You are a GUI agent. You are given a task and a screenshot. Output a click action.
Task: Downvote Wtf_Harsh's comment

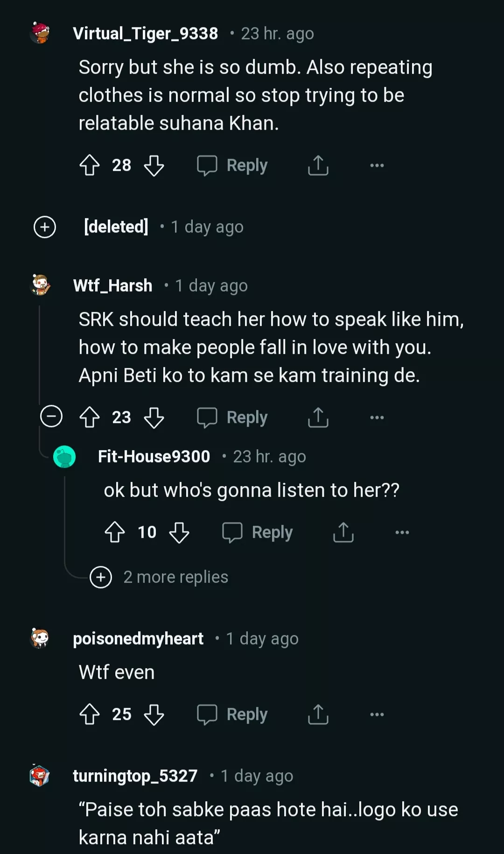(154, 417)
